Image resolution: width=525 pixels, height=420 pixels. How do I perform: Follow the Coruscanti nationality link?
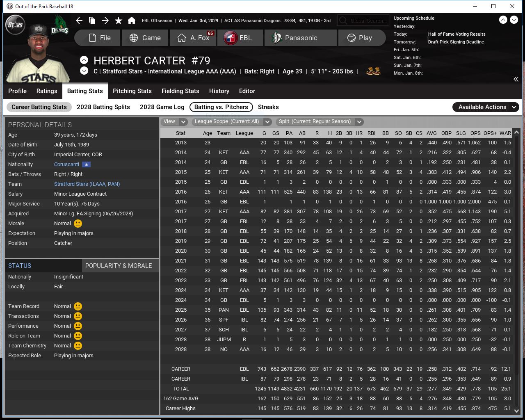click(66, 164)
